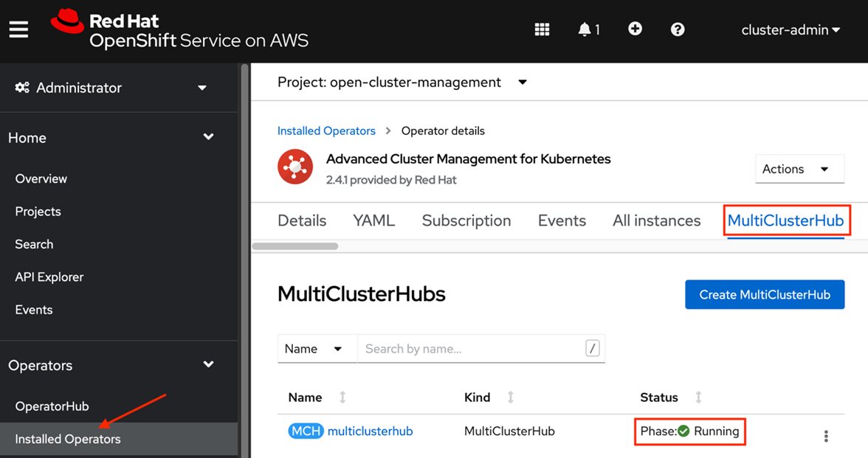Open API Explorer in the sidebar
868x458 pixels.
pyautogui.click(x=49, y=277)
